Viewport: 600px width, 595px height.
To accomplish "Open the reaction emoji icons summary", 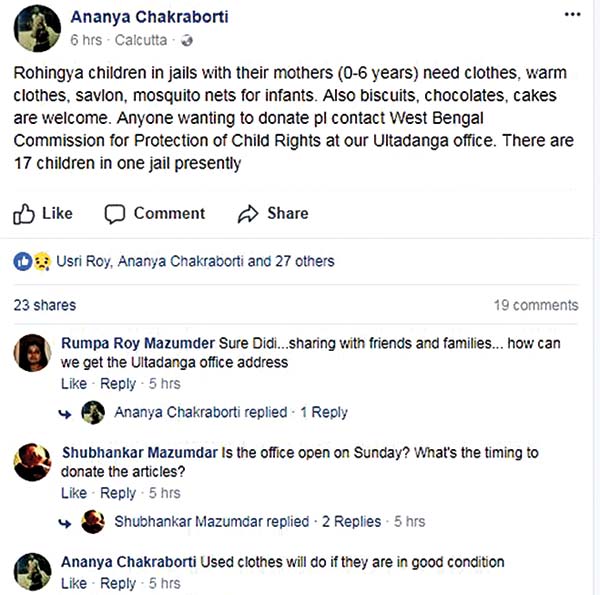I will (30, 261).
